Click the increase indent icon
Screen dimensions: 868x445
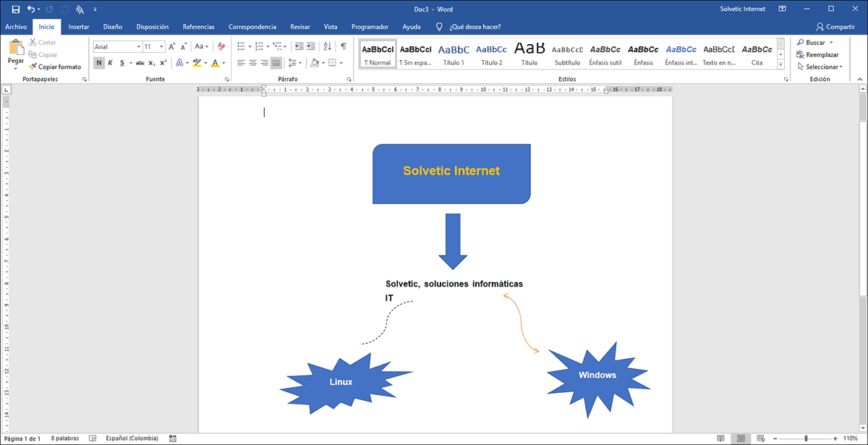[x=310, y=46]
